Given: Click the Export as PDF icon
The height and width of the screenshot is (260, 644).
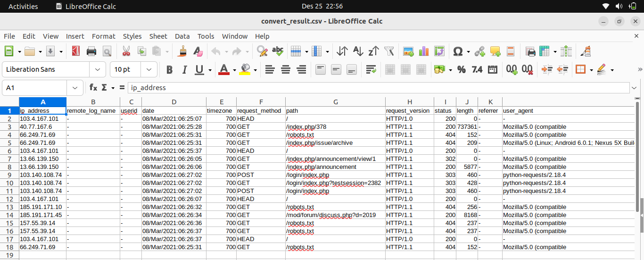Looking at the screenshot, I should tap(75, 51).
